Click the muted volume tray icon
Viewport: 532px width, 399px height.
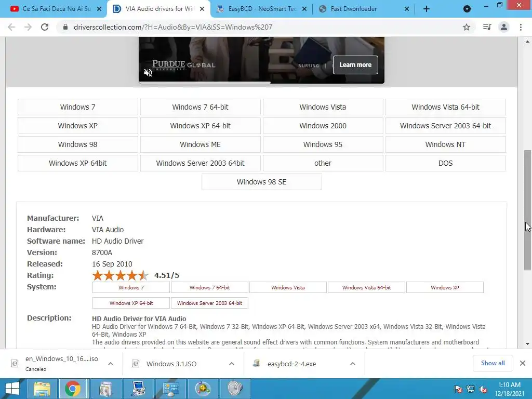(x=483, y=389)
